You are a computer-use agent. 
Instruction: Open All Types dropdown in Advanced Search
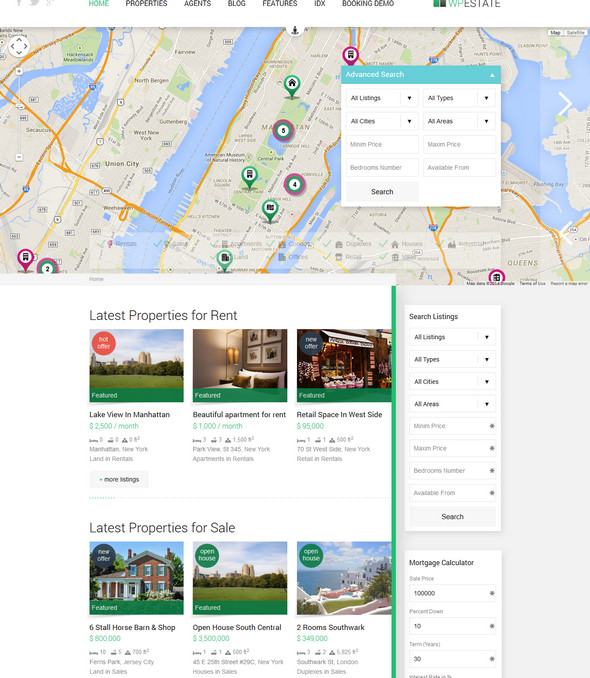tap(459, 98)
